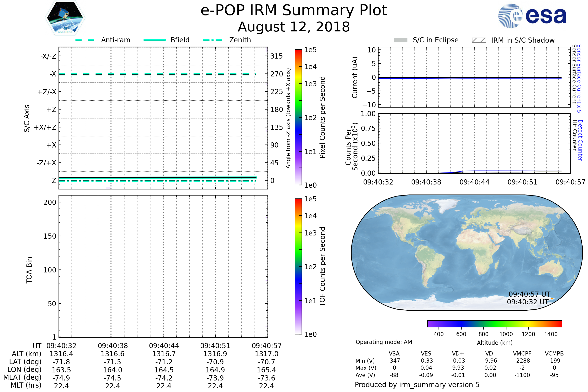Screen dimensions: 588x392
Task: Click the Operating mode: AM label
Action: click(x=384, y=342)
